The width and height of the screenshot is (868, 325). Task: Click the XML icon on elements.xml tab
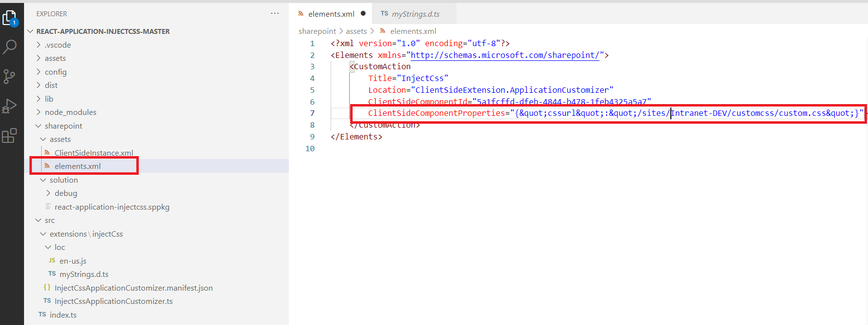coord(301,14)
